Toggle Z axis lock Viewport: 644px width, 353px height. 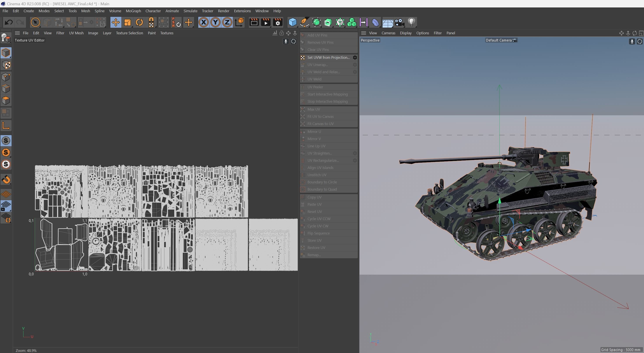tap(227, 23)
